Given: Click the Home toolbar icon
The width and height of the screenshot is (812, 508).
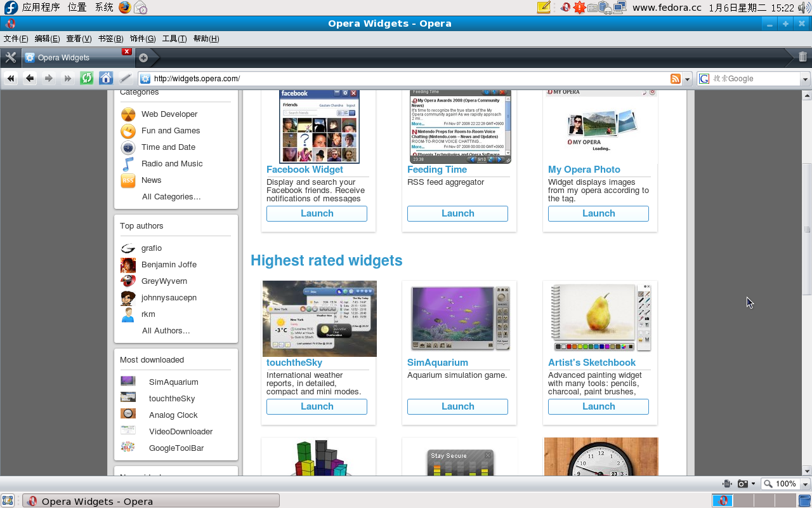Looking at the screenshot, I should (x=106, y=78).
